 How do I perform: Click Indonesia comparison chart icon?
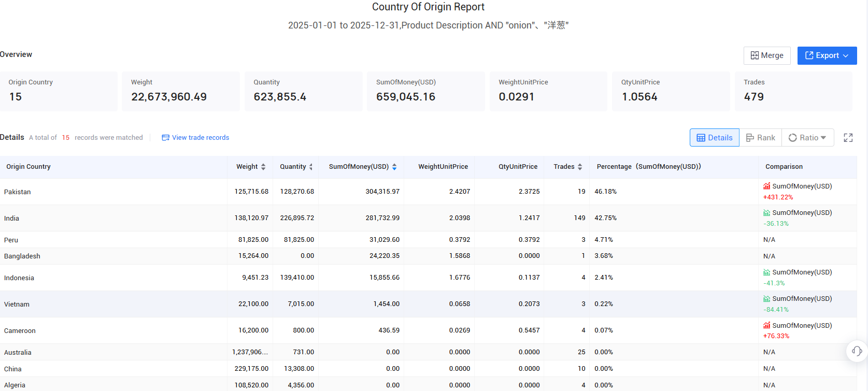click(x=766, y=272)
